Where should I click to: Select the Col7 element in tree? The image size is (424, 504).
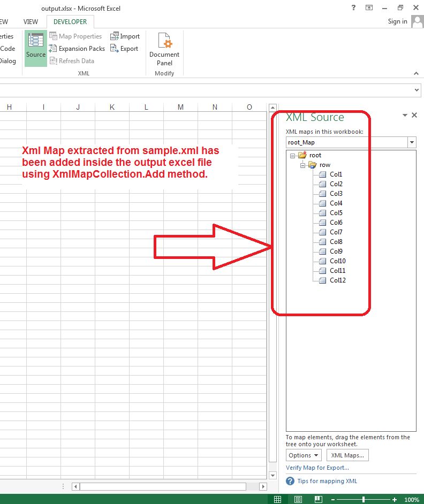click(336, 232)
